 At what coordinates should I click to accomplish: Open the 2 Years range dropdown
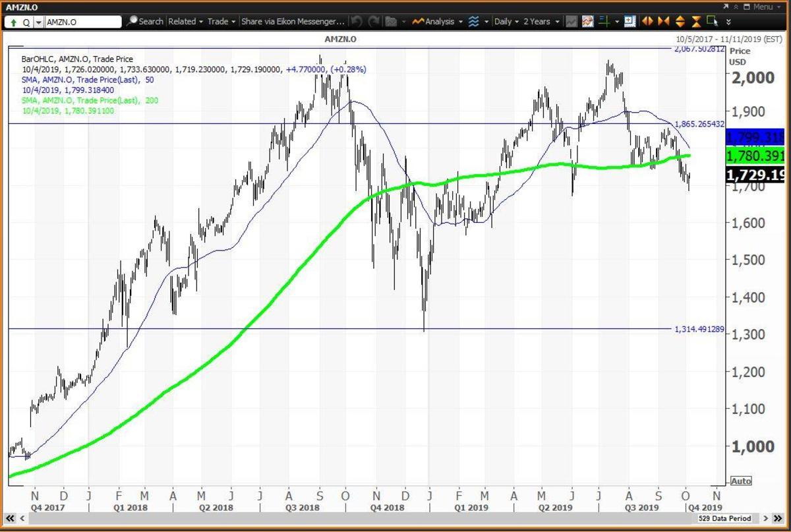coord(541,21)
